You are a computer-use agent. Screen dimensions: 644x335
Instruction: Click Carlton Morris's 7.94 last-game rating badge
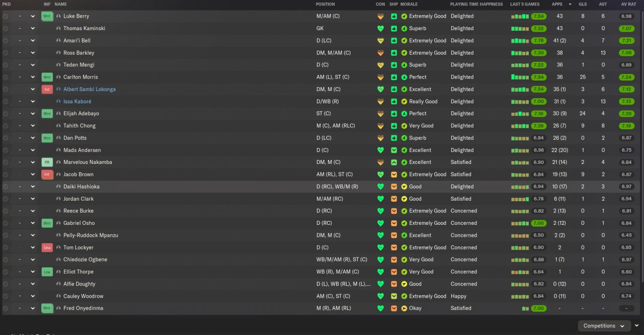click(538, 77)
